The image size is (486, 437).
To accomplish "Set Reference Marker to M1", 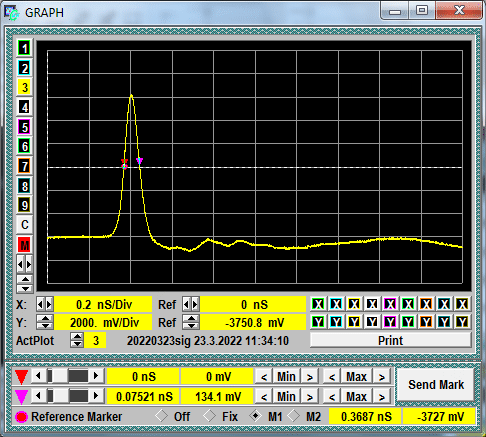I will click(x=255, y=416).
